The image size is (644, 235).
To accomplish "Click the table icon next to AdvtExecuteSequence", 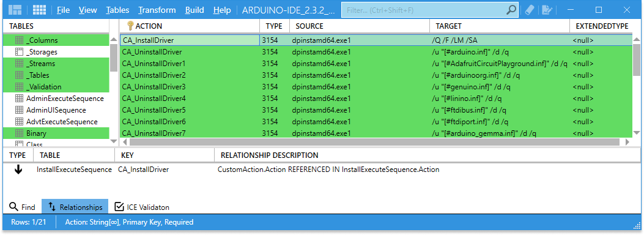I will tap(19, 122).
